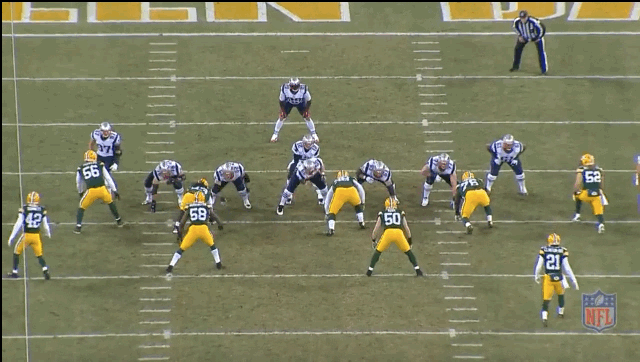Click the Patriots running back deep in backfield
Screen dimensions: 640x362
295,109
